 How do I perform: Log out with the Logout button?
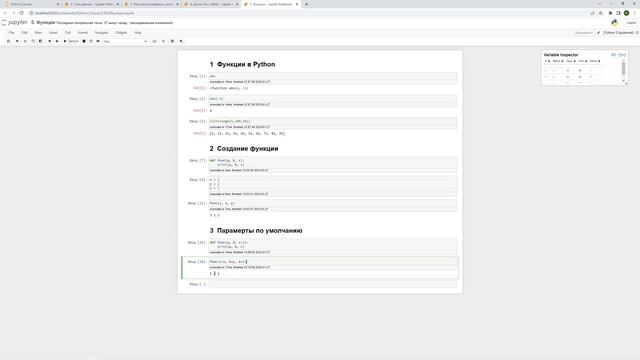(631, 23)
